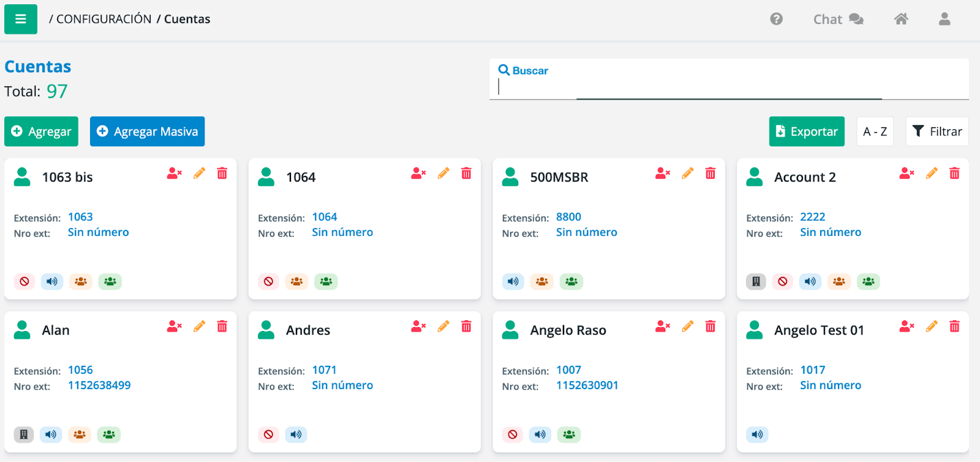Open the user profile icon
The height and width of the screenshot is (462, 980).
(x=944, y=19)
